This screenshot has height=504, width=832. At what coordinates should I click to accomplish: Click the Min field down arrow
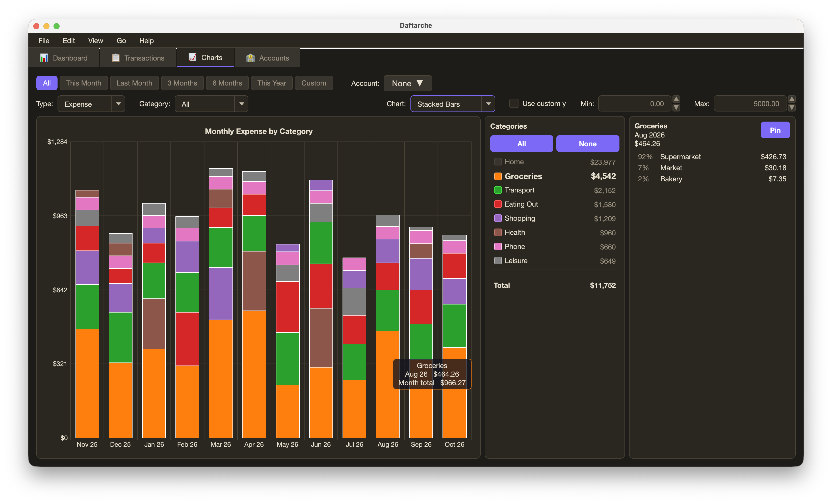coord(676,108)
